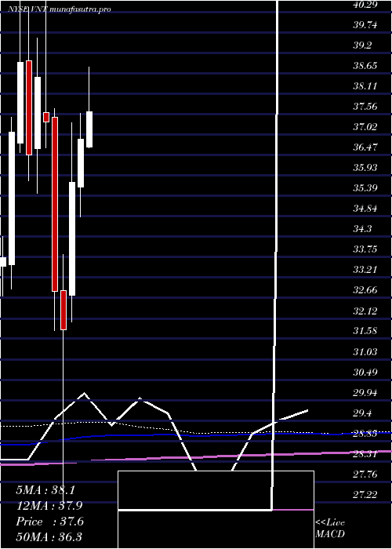Click the '12MA : 37.9' indicator text

pos(49,506)
